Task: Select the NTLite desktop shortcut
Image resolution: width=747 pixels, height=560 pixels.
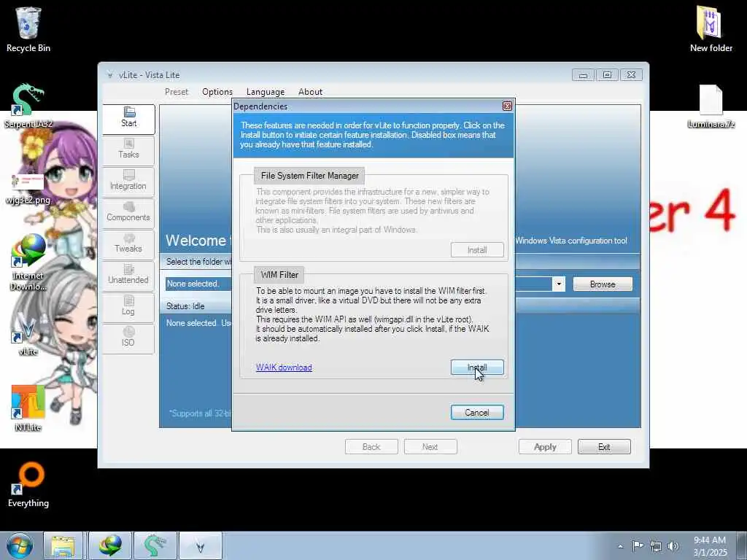Action: [x=28, y=408]
